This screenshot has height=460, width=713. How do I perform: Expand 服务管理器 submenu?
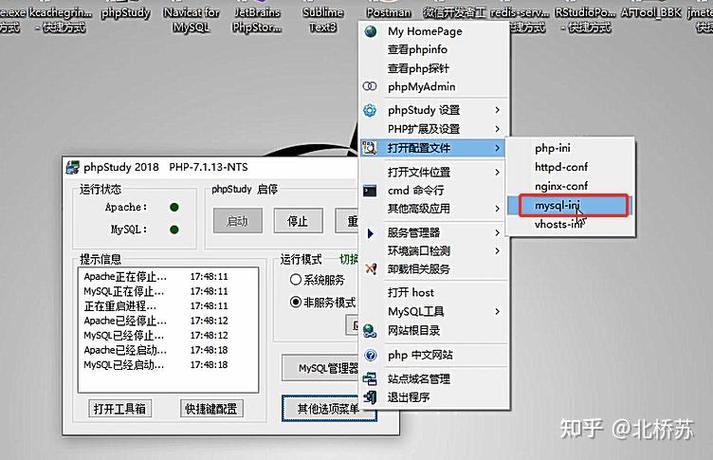497,233
